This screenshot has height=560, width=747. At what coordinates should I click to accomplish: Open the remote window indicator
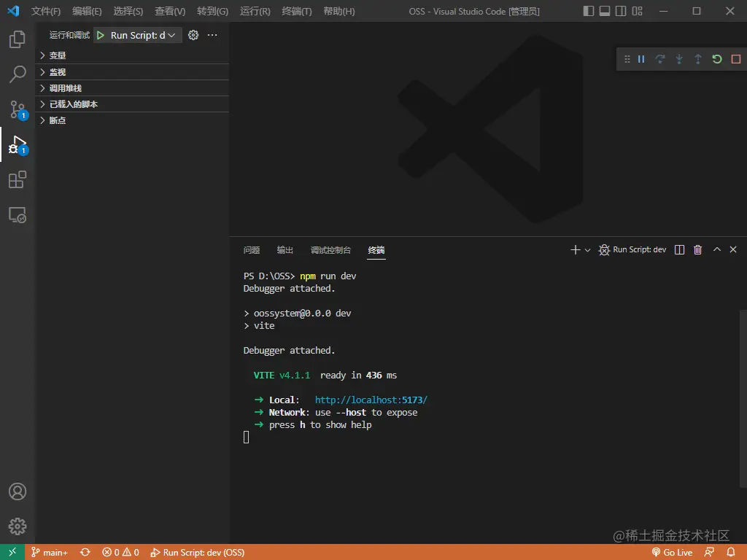(12, 553)
